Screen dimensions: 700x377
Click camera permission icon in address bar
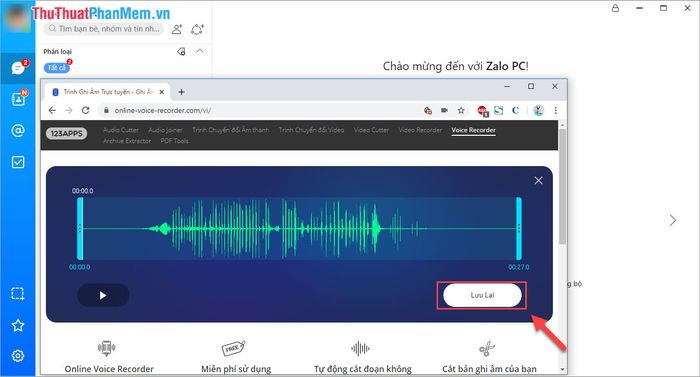coord(444,110)
